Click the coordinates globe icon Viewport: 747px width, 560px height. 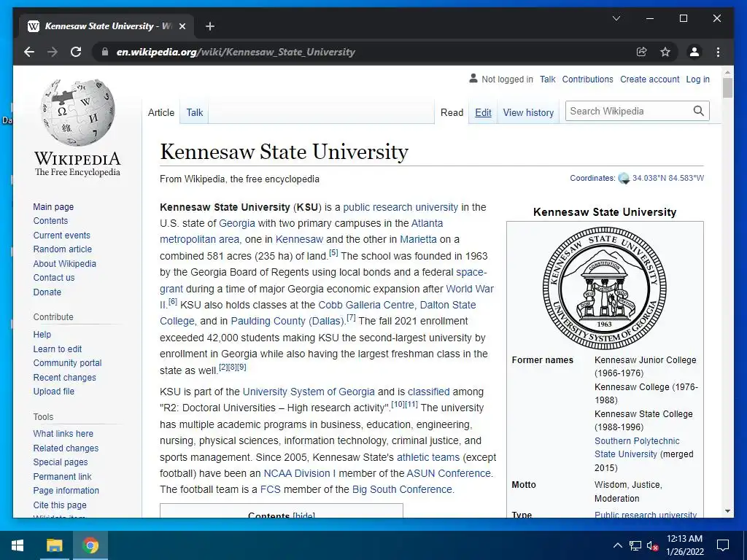624,179
